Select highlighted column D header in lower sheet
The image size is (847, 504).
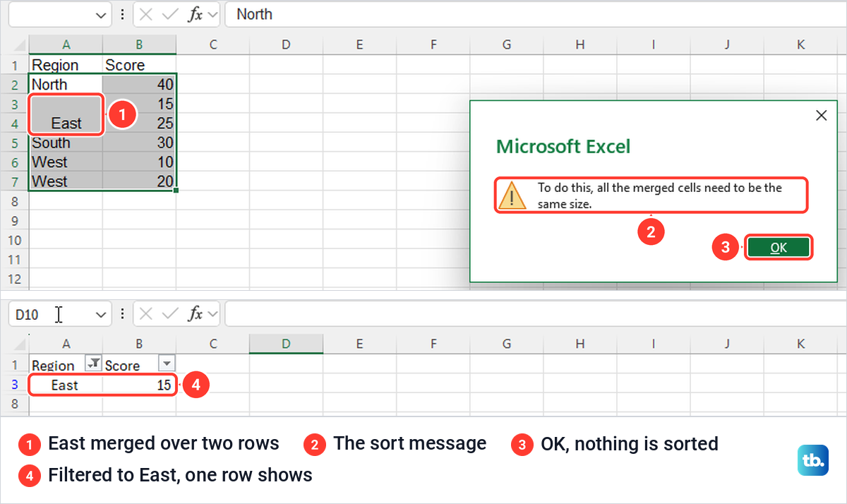click(x=286, y=344)
